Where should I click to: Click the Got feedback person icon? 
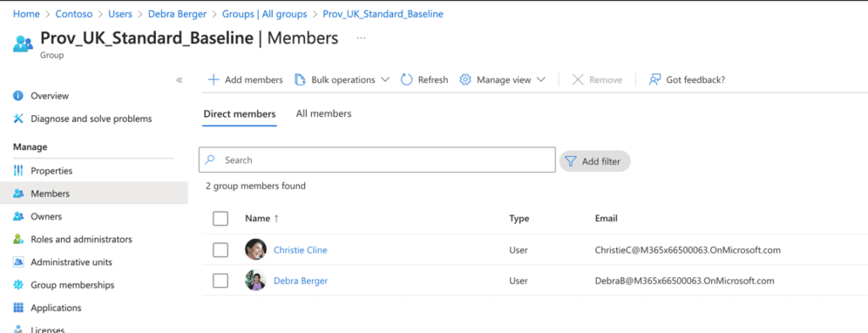pos(655,80)
